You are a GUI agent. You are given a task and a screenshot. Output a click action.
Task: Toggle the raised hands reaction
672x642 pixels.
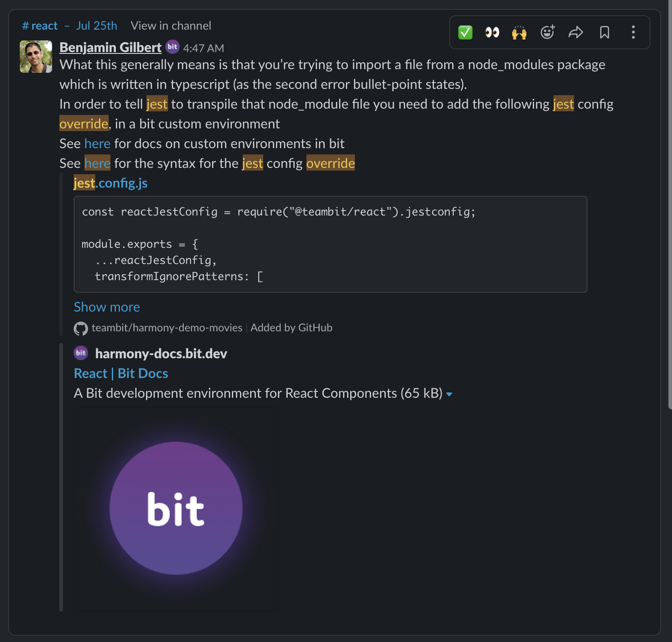click(518, 32)
